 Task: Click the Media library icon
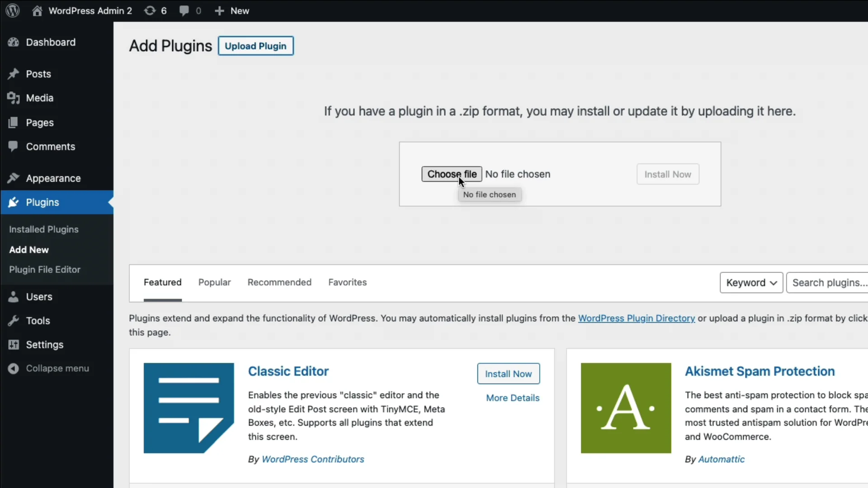click(x=14, y=98)
